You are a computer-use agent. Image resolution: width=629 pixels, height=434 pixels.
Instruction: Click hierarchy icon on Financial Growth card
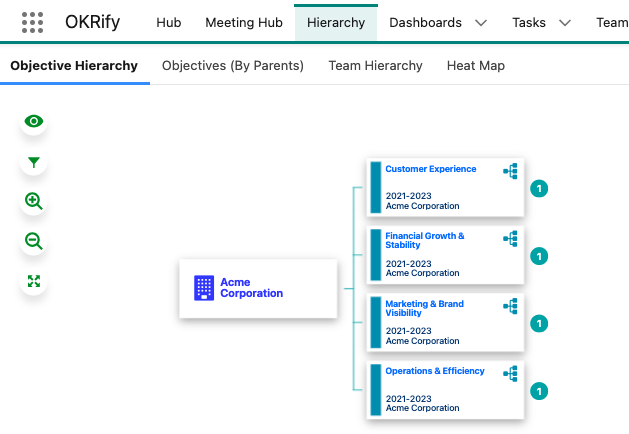[510, 239]
